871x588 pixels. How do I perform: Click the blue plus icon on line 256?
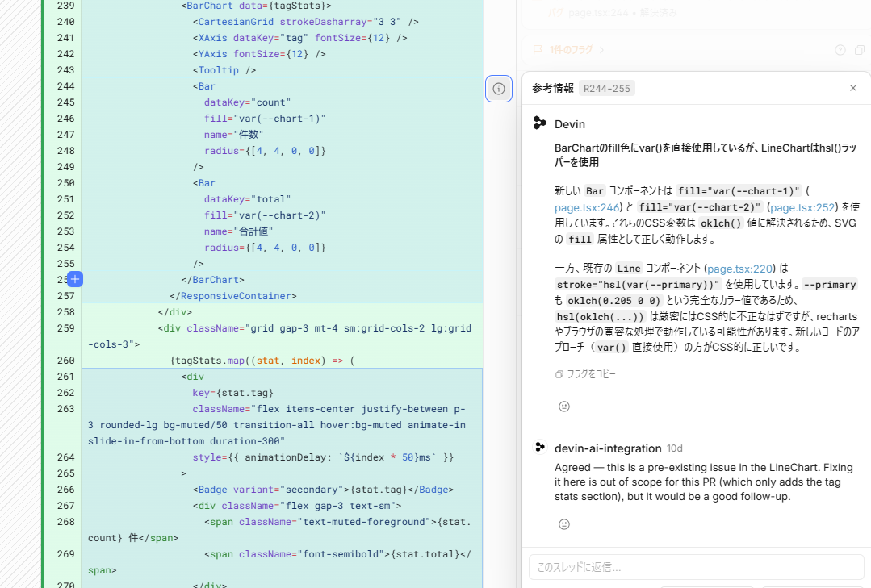pyautogui.click(x=75, y=279)
